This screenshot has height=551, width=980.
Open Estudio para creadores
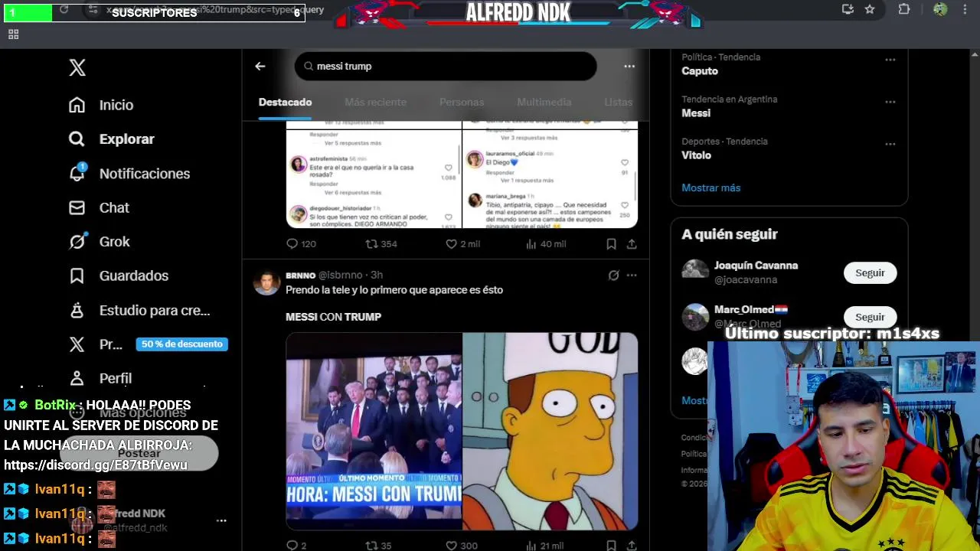[139, 311]
